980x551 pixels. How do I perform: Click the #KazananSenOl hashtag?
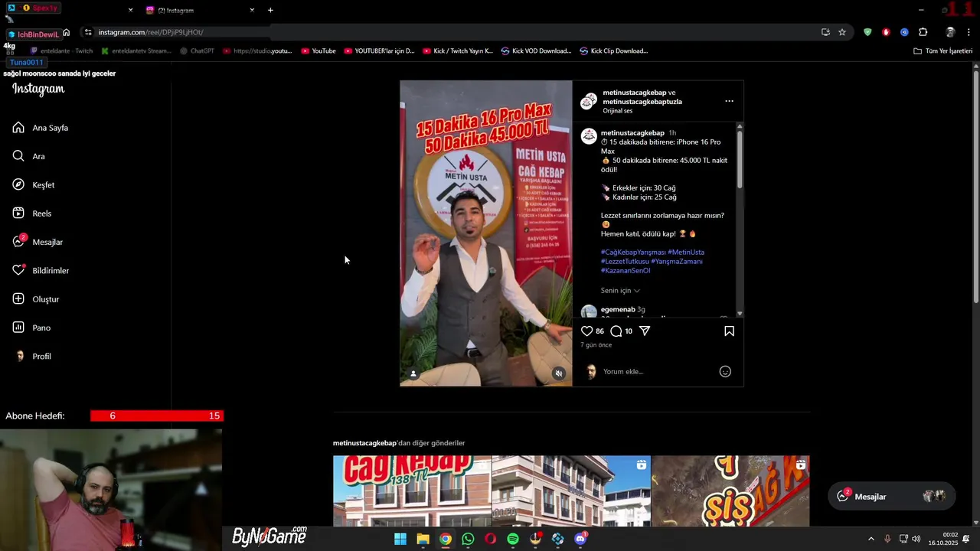point(626,271)
